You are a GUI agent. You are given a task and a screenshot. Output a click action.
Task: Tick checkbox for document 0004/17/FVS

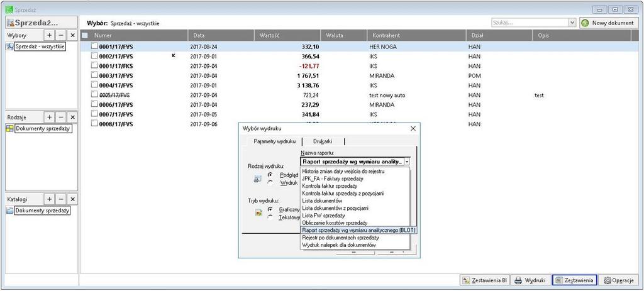pyautogui.click(x=94, y=85)
